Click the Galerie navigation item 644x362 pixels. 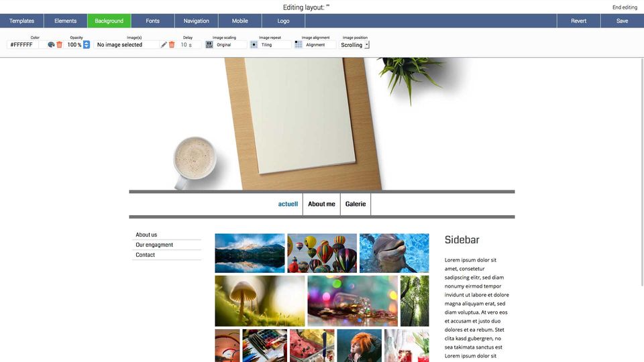pyautogui.click(x=356, y=204)
